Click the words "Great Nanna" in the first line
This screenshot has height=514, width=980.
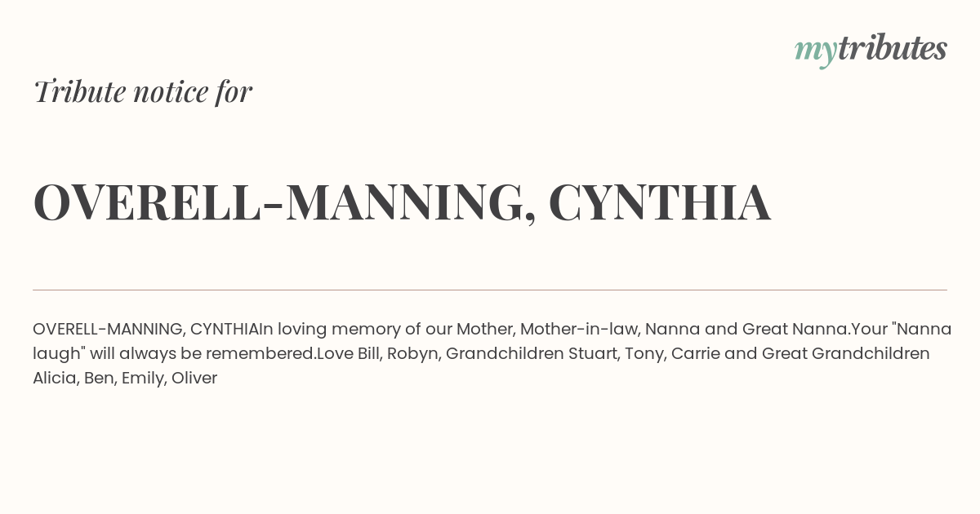794,330
